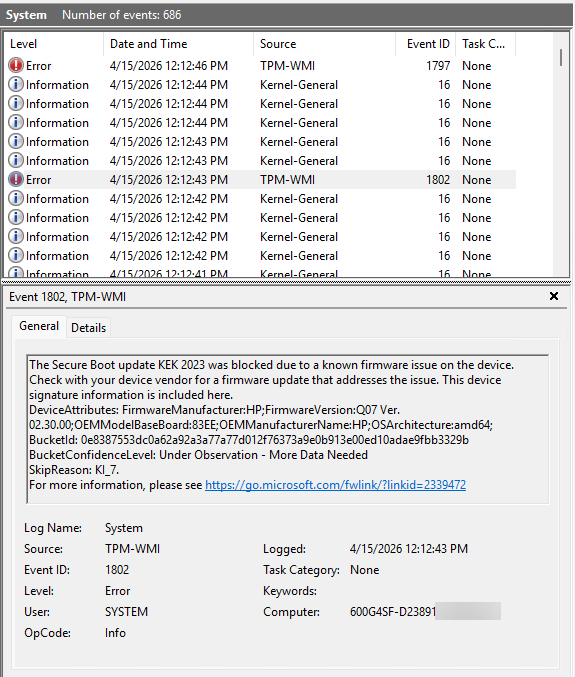Click the event description text box

pos(288,429)
